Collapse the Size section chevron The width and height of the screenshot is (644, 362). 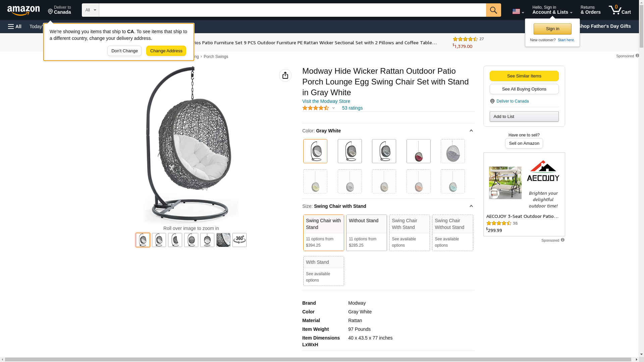coord(471,206)
